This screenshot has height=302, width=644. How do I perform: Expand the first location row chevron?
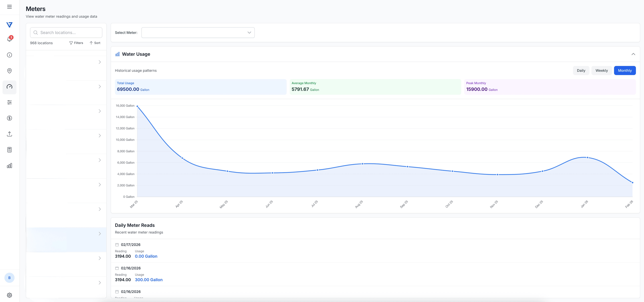(x=100, y=62)
